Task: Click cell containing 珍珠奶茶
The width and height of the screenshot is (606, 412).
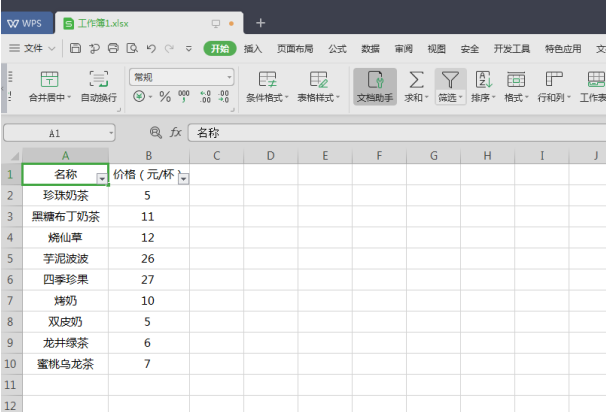Action: click(66, 195)
